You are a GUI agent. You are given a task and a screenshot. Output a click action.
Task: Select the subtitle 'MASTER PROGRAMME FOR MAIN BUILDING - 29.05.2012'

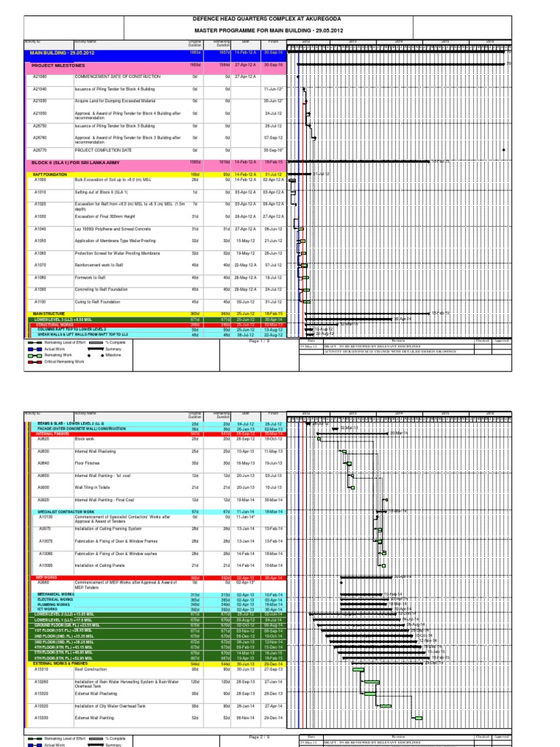pyautogui.click(x=268, y=31)
